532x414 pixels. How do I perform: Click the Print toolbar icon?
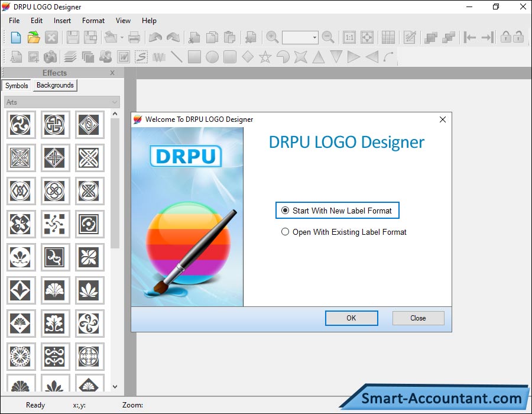134,37
